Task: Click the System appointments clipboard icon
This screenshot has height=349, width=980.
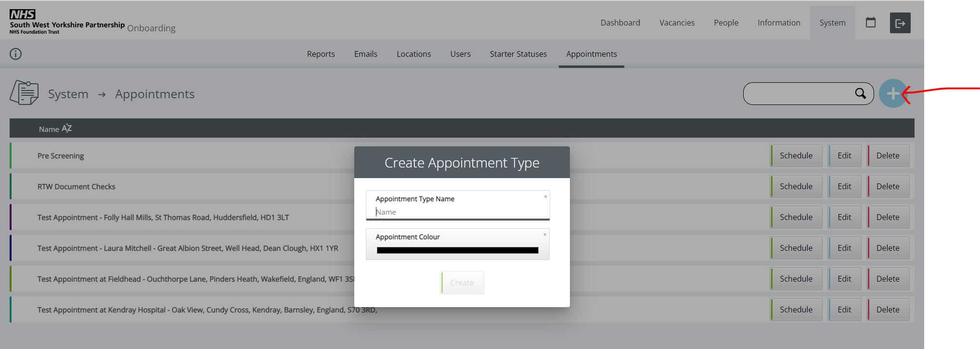Action: click(24, 92)
